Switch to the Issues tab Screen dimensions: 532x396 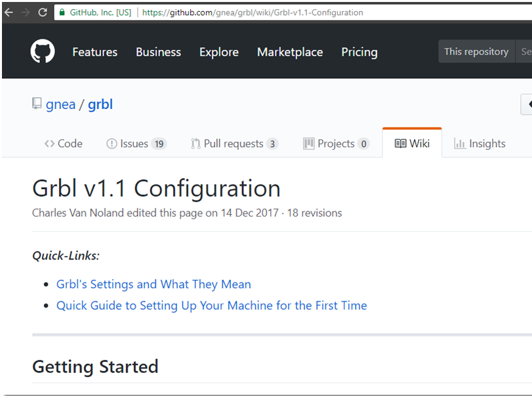click(x=136, y=144)
